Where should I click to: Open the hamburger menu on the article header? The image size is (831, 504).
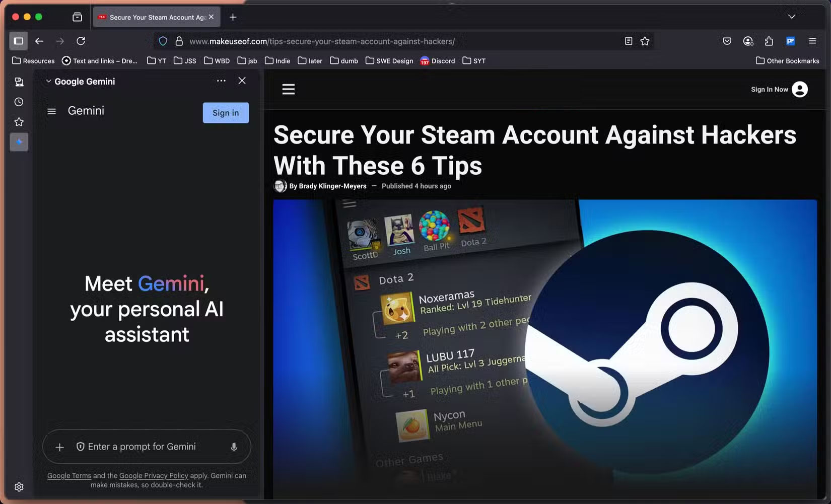[288, 89]
